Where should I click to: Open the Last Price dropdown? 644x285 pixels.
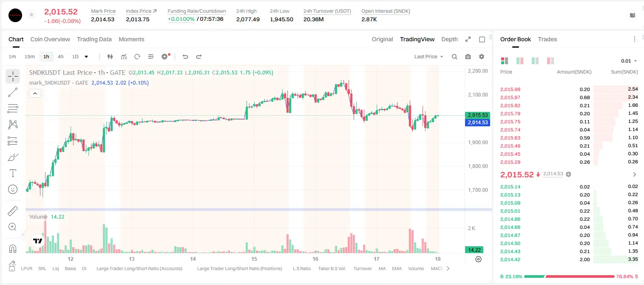point(428,57)
